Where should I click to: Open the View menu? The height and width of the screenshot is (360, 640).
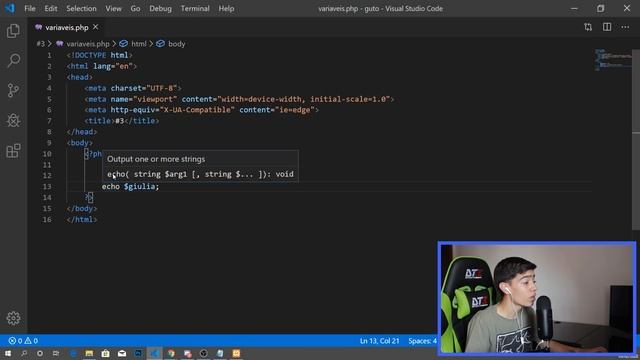[x=113, y=9]
